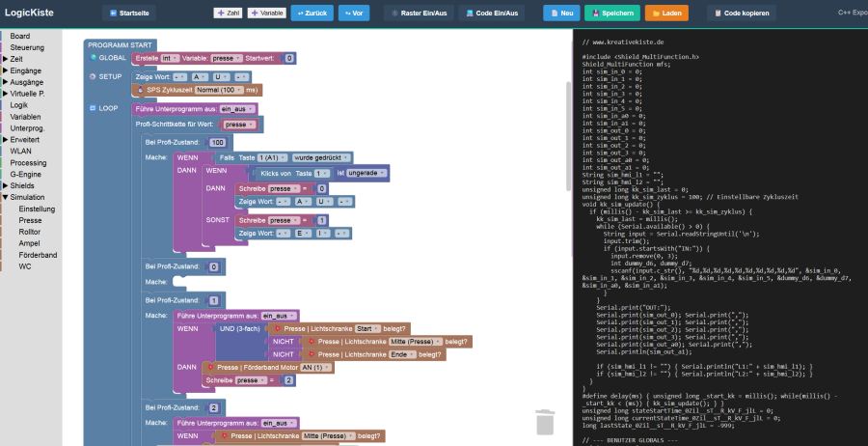Select Presse under Simulation
Viewport: 868px width, 446px height.
tap(30, 220)
